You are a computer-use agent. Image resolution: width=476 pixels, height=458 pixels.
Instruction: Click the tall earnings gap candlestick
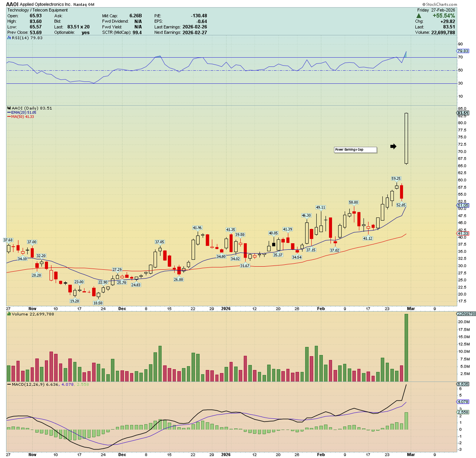tap(406, 139)
